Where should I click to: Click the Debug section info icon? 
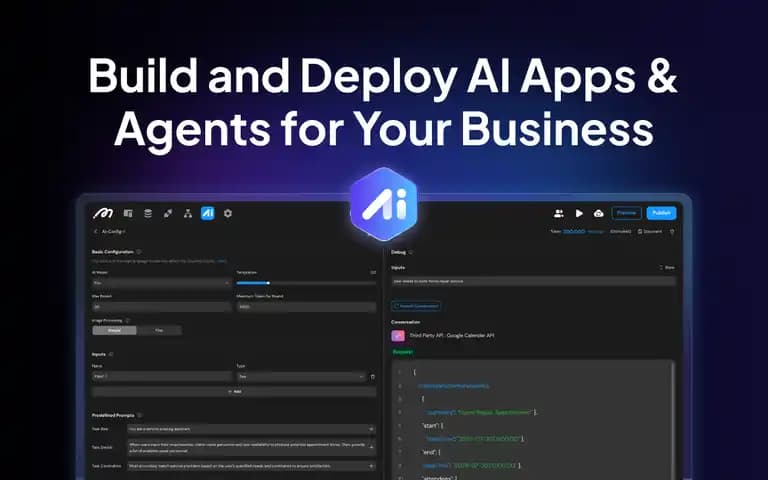(411, 252)
